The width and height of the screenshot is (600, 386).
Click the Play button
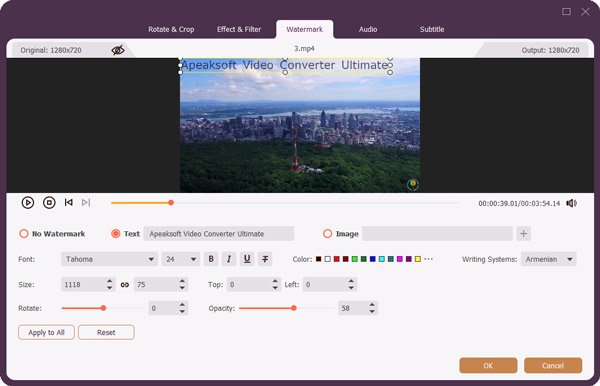(28, 202)
